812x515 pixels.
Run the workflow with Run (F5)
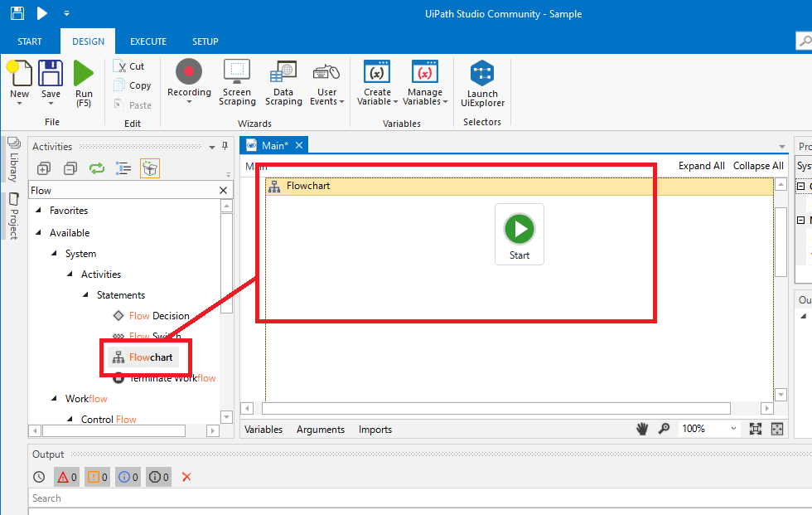[84, 73]
